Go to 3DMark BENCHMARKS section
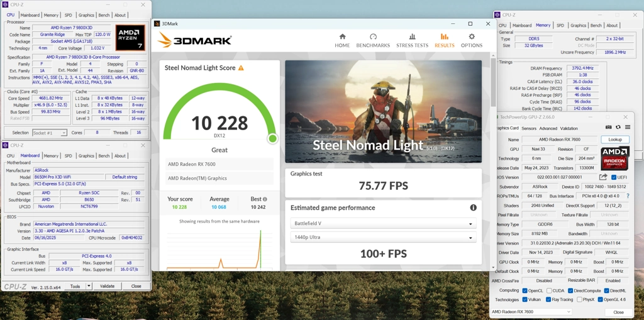This screenshot has width=644, height=320. click(373, 41)
